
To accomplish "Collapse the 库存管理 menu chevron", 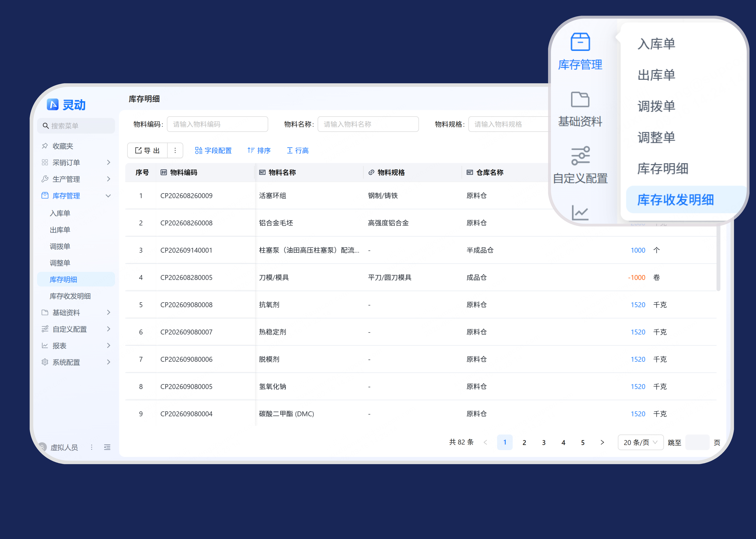I will pyautogui.click(x=108, y=196).
